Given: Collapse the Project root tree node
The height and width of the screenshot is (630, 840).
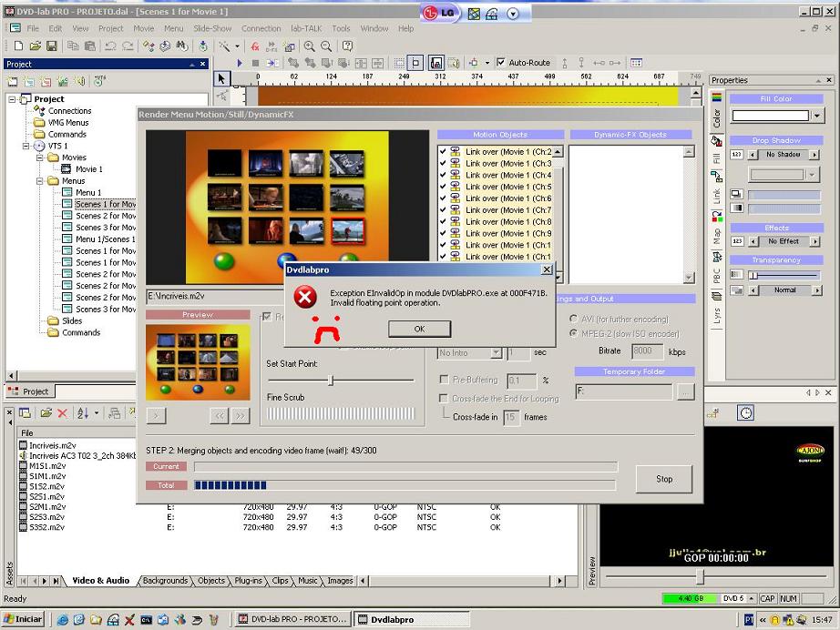Looking at the screenshot, I should click(12, 99).
